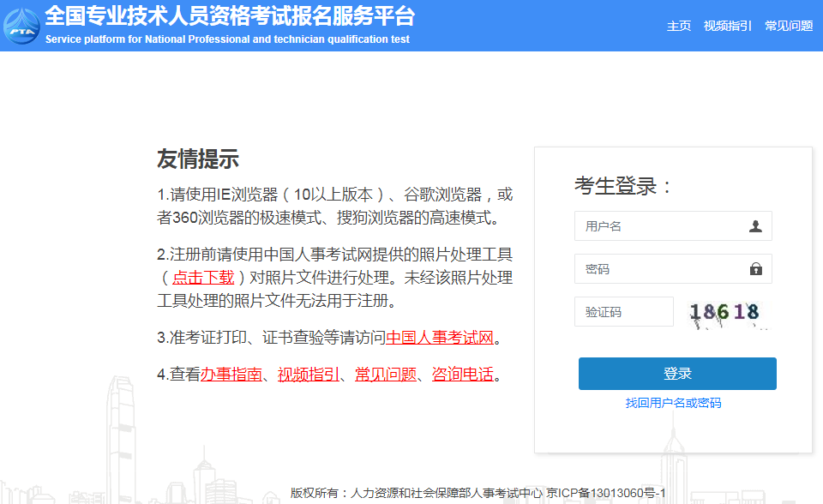Open the 主页 nav item
Screen dimensions: 823x504
tap(679, 26)
